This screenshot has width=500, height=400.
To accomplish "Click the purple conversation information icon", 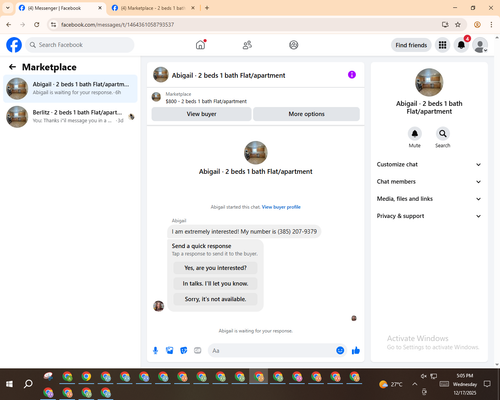I will pyautogui.click(x=352, y=75).
